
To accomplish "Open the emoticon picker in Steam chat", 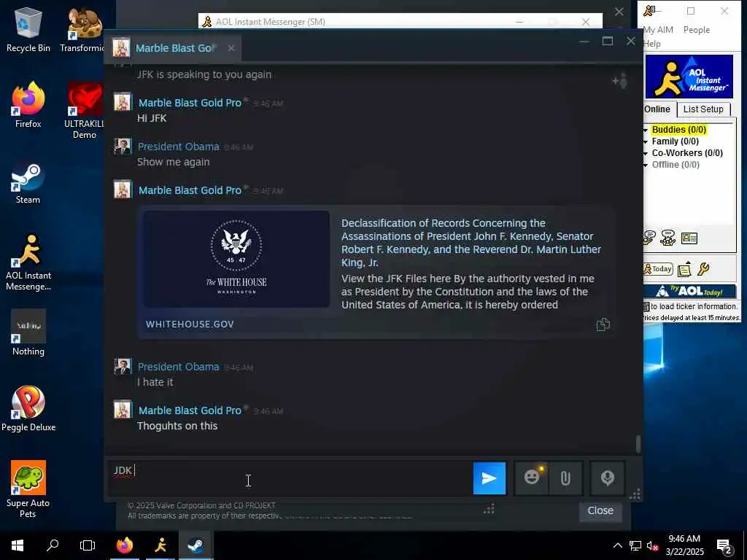I will pos(532,478).
